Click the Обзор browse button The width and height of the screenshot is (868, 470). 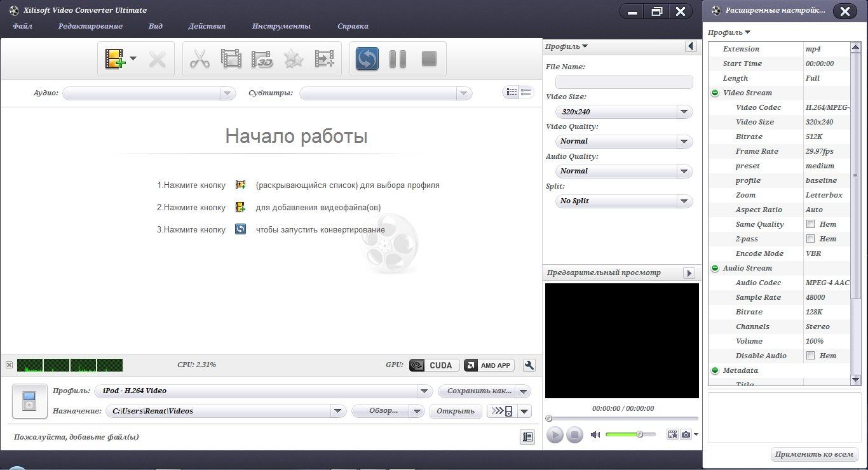pos(381,411)
